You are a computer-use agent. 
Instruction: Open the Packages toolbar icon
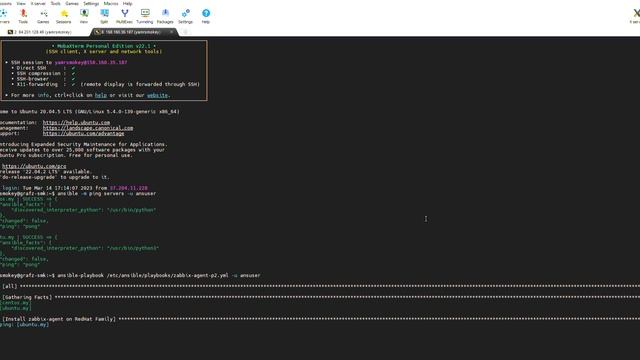click(x=165, y=16)
